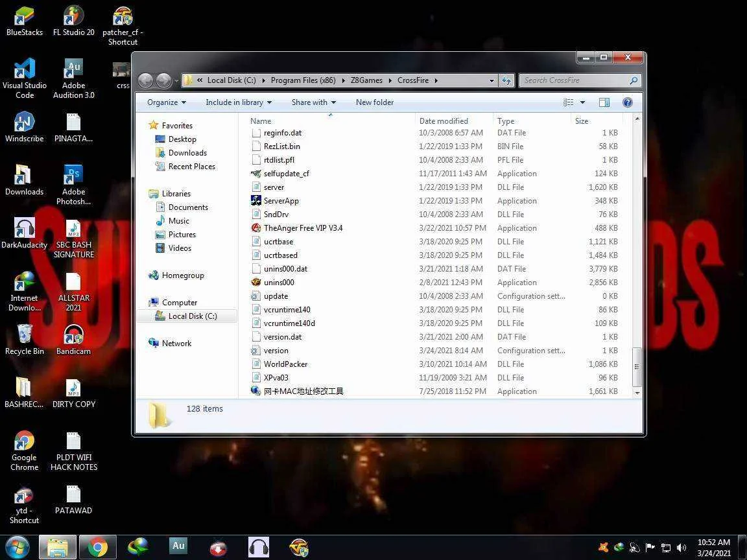Screen dimensions: 747x560
Task: Open Adobe Audition from the taskbar
Action: point(178,546)
